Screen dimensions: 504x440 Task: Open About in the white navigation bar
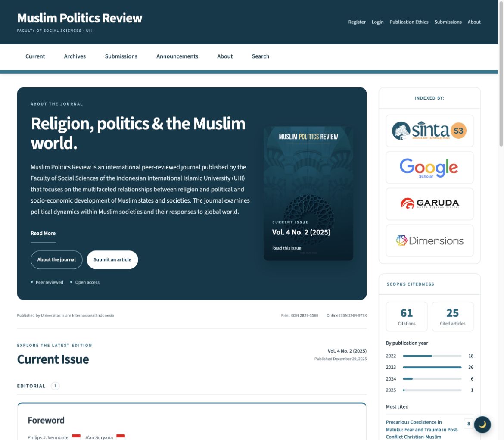click(225, 56)
